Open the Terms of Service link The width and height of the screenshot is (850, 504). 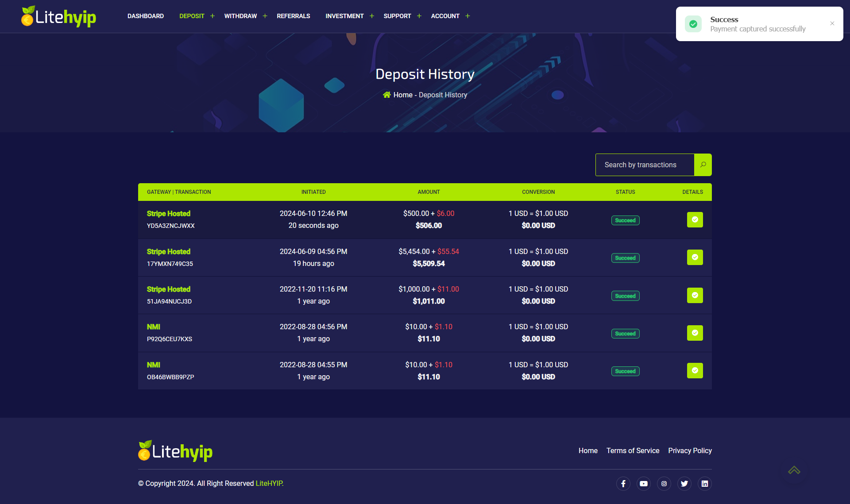[x=633, y=450]
